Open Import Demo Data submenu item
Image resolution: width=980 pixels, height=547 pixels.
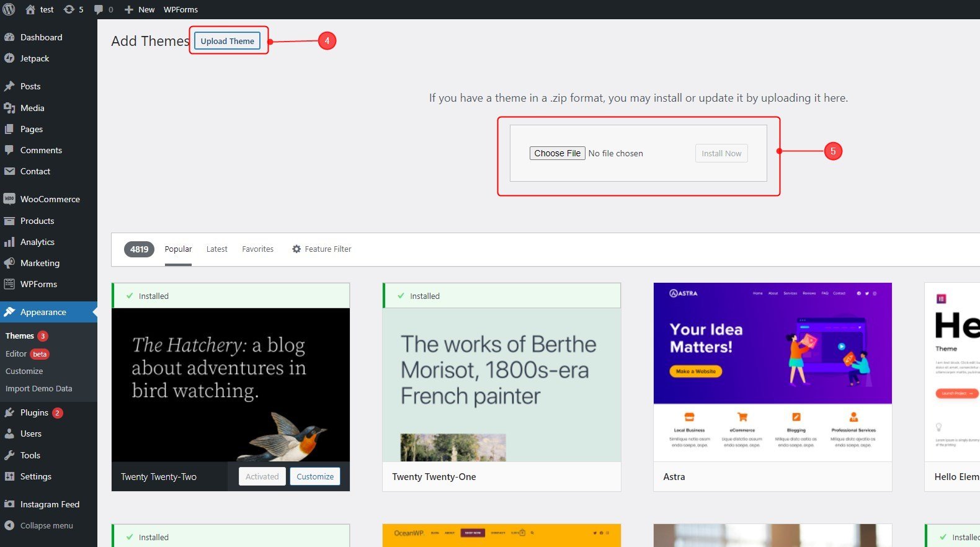(38, 388)
